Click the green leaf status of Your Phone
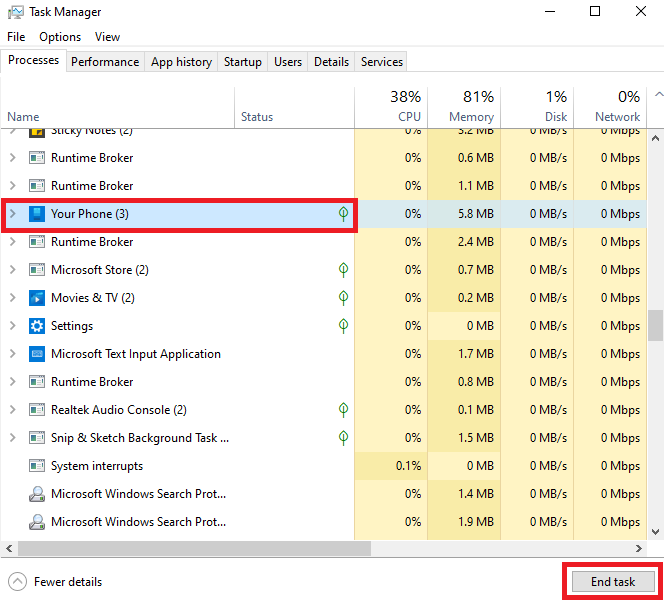 [x=343, y=214]
